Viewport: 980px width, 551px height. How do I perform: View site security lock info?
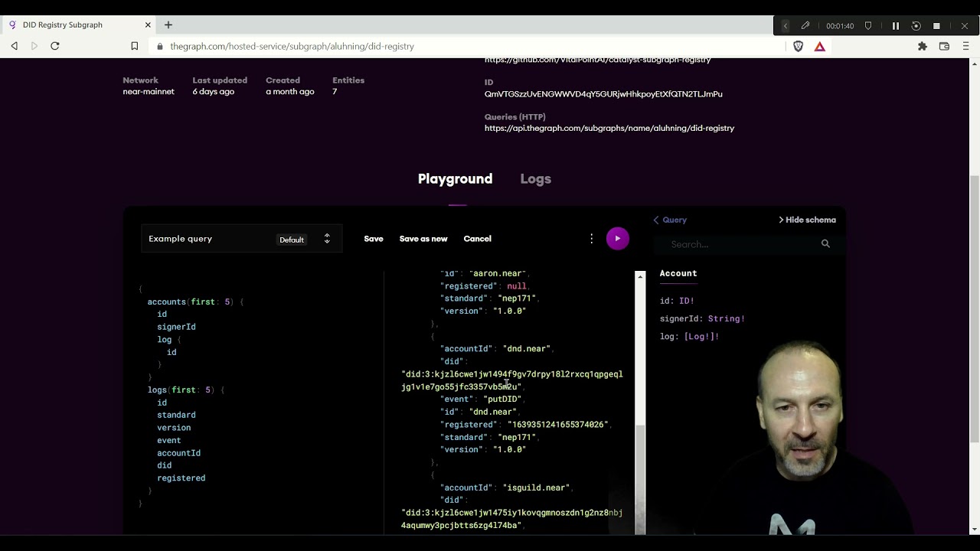pyautogui.click(x=160, y=47)
